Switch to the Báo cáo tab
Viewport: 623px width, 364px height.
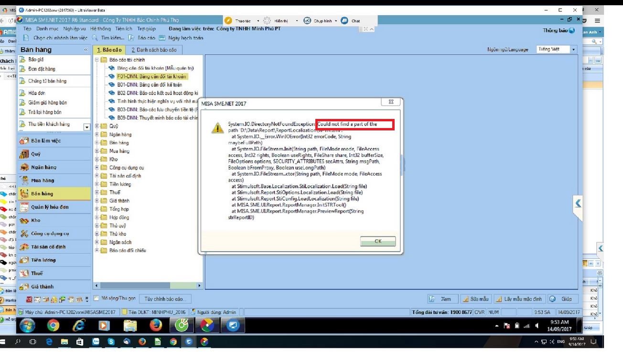click(109, 50)
